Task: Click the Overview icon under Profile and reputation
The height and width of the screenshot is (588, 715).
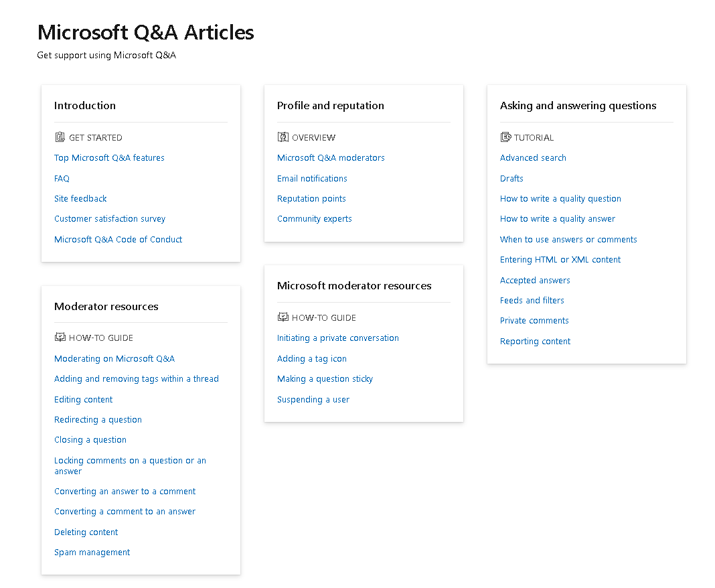Action: 283,137
